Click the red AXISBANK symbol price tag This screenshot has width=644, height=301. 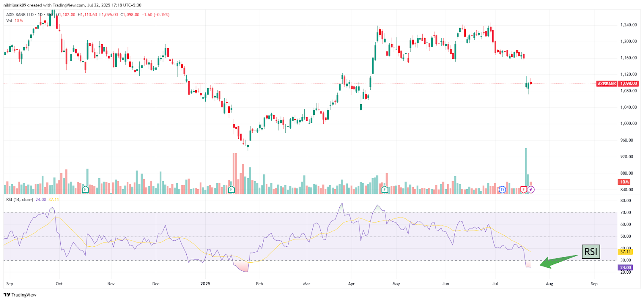(x=607, y=84)
